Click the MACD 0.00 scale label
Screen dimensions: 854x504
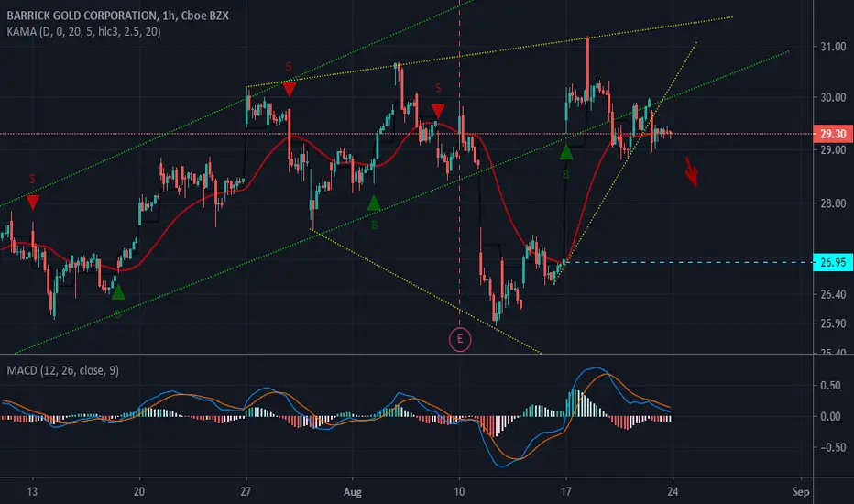tap(830, 416)
